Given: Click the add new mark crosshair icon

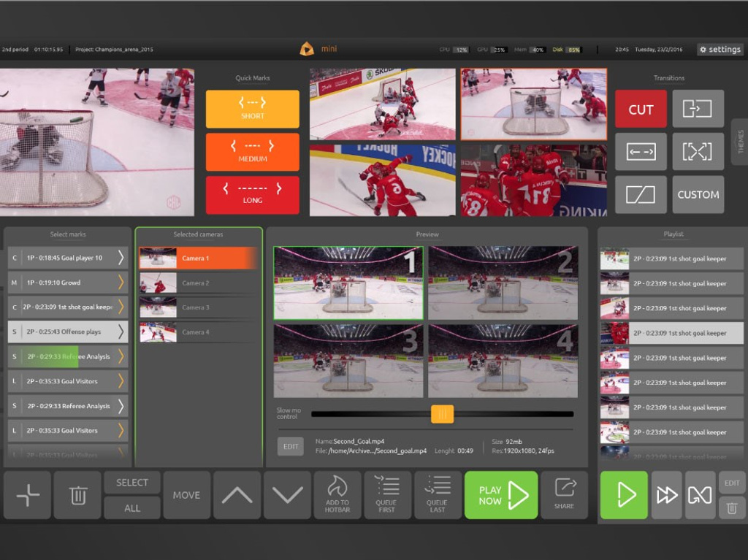Looking at the screenshot, I should 28,495.
